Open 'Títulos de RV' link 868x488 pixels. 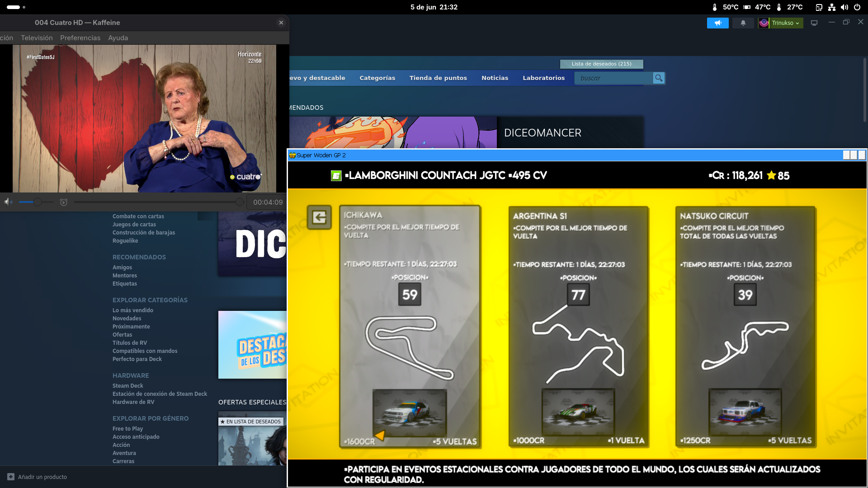(130, 343)
